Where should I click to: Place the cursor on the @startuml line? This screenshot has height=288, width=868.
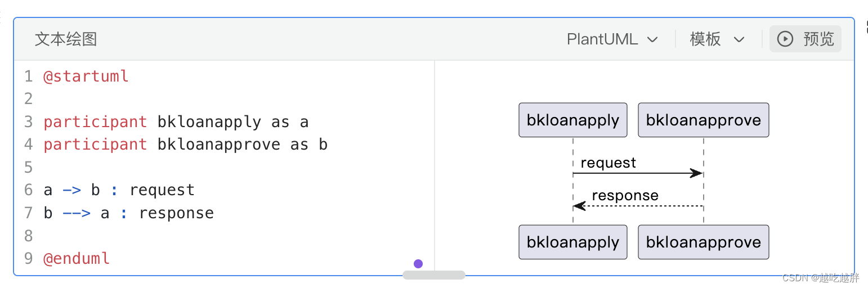click(x=86, y=76)
